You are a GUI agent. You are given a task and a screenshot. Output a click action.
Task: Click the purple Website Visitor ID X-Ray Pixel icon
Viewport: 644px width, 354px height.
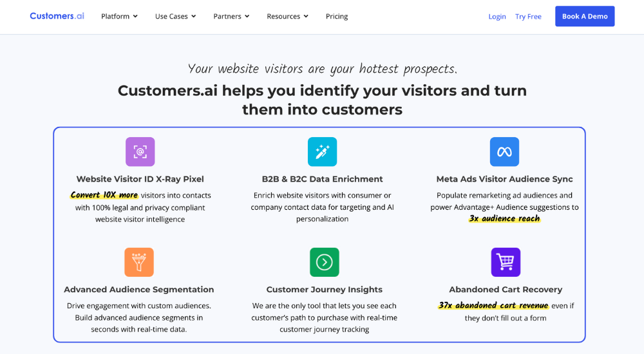pos(140,151)
